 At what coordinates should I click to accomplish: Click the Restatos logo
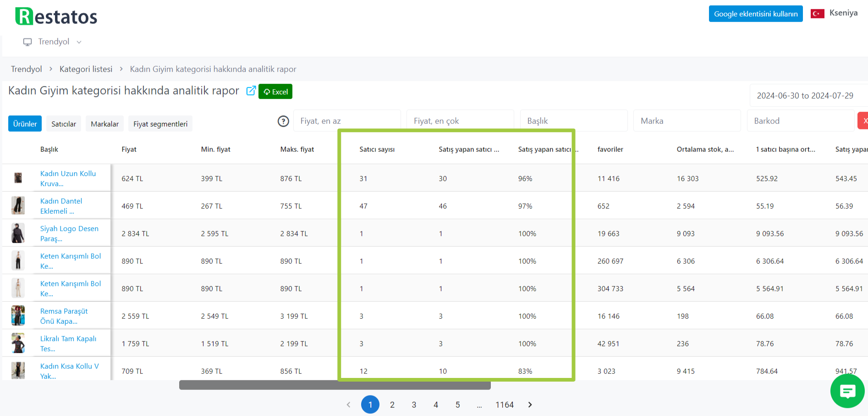(56, 17)
